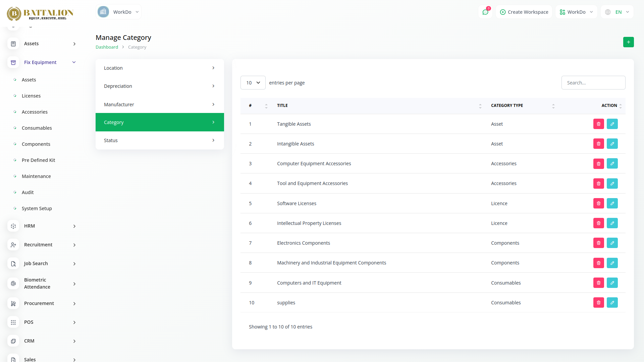Click the Biometric Attendance fingerprint icon
This screenshot has width=644, height=362.
(x=13, y=284)
